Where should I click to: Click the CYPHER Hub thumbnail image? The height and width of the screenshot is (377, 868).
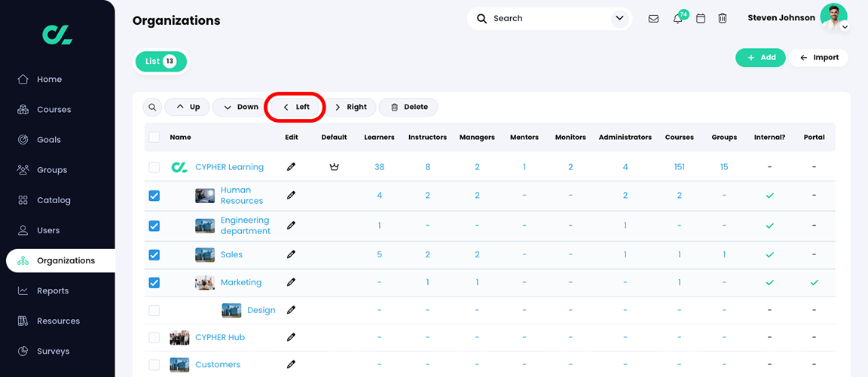179,337
